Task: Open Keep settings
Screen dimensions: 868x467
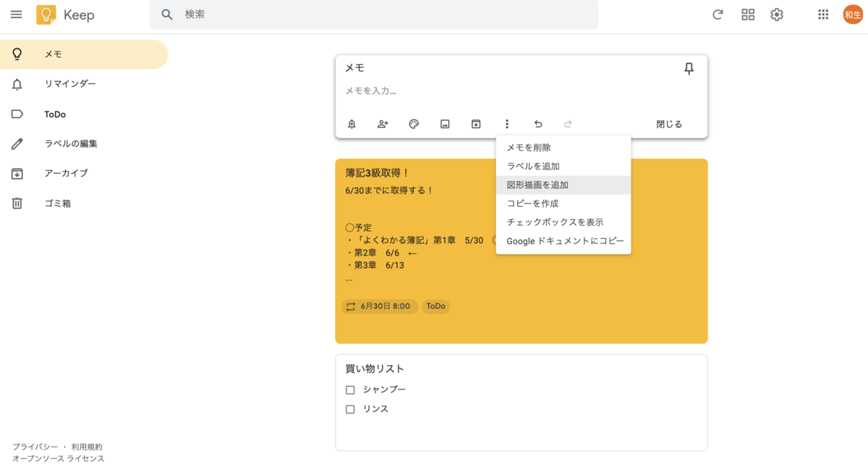Action: point(776,14)
